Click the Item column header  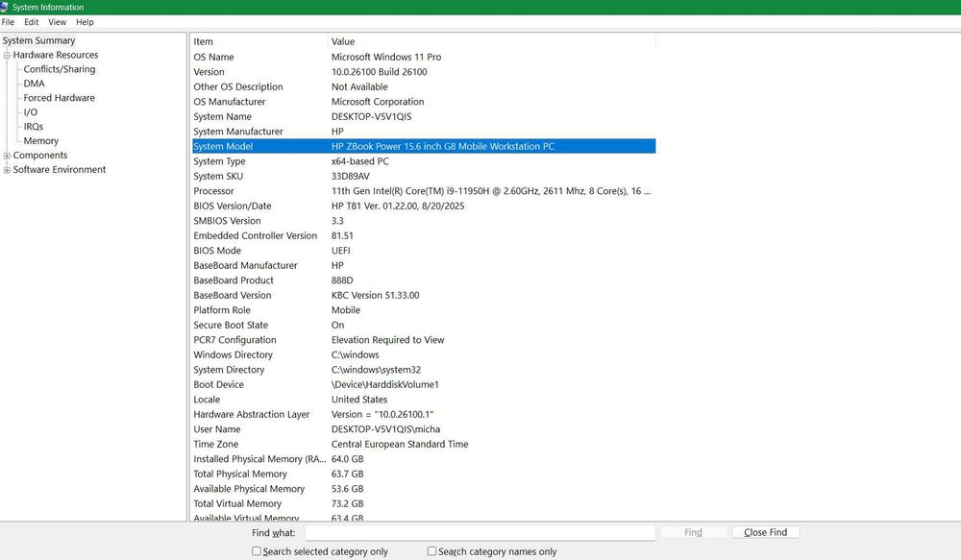point(259,41)
